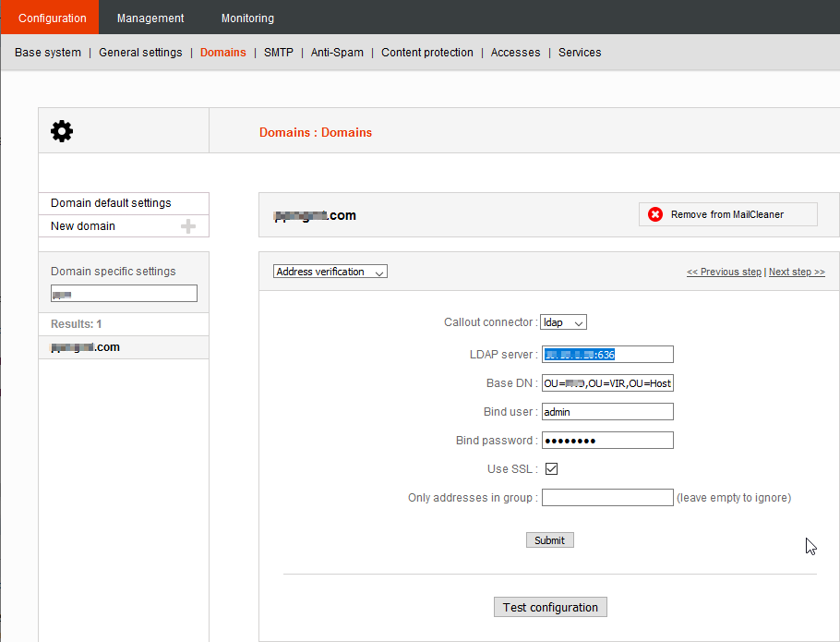Click the Domains : Domains heading
Viewport: 840px width, 642px height.
316,132
